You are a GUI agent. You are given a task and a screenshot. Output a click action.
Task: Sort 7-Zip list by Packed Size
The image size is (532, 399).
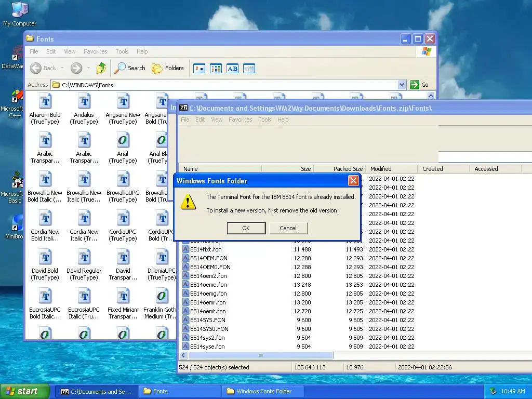tap(340, 169)
